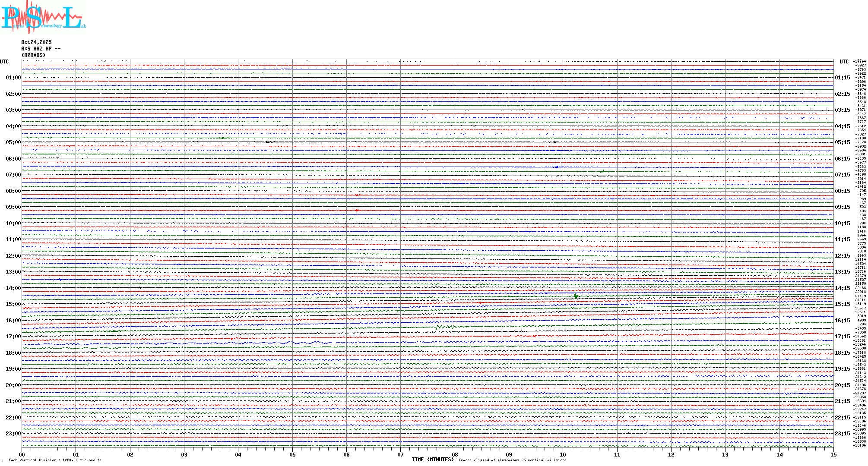Click minute 15 tick label on bottom axis

point(833,455)
